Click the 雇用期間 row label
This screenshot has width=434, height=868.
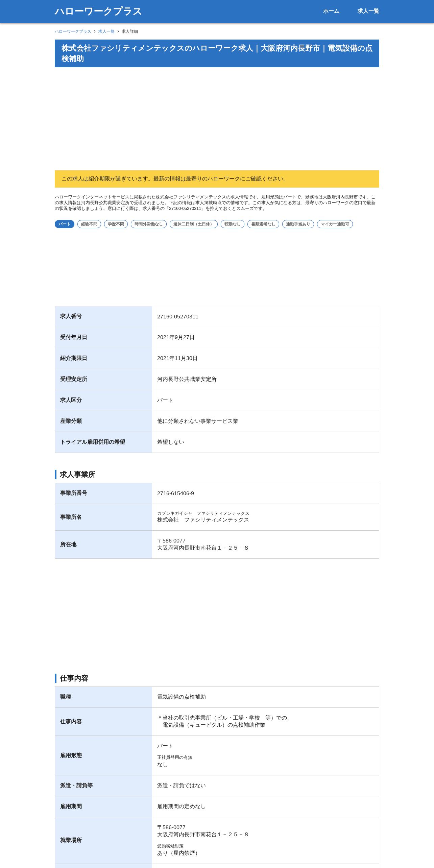71,806
